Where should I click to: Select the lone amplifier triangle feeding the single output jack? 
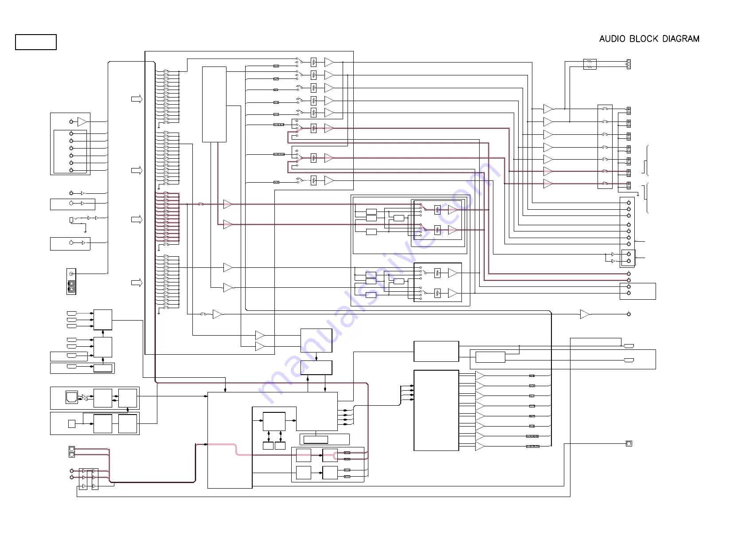(585, 314)
